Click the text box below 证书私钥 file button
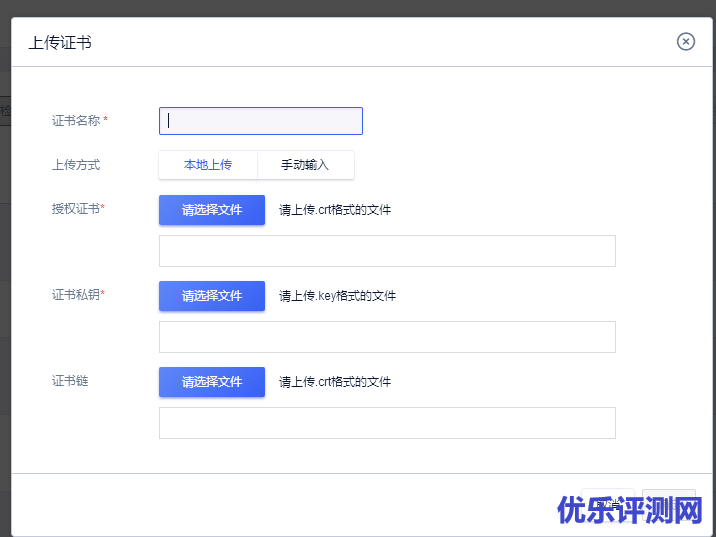 coord(387,337)
